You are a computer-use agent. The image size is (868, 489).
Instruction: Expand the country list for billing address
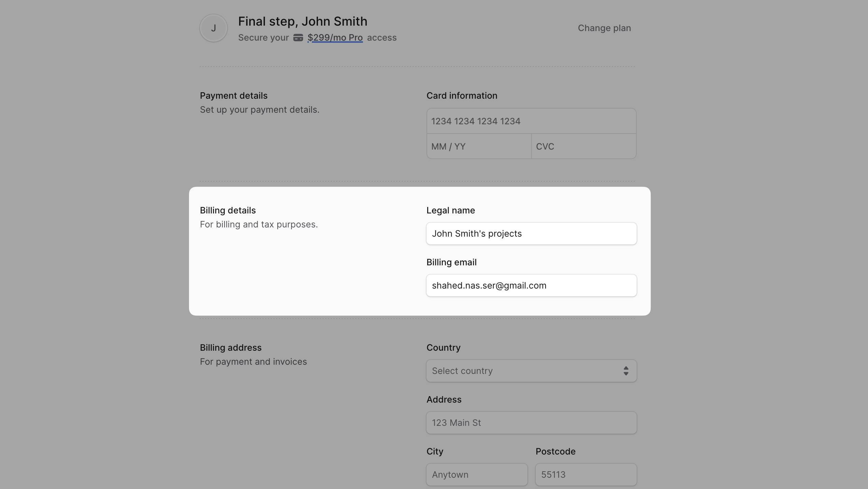pyautogui.click(x=531, y=371)
